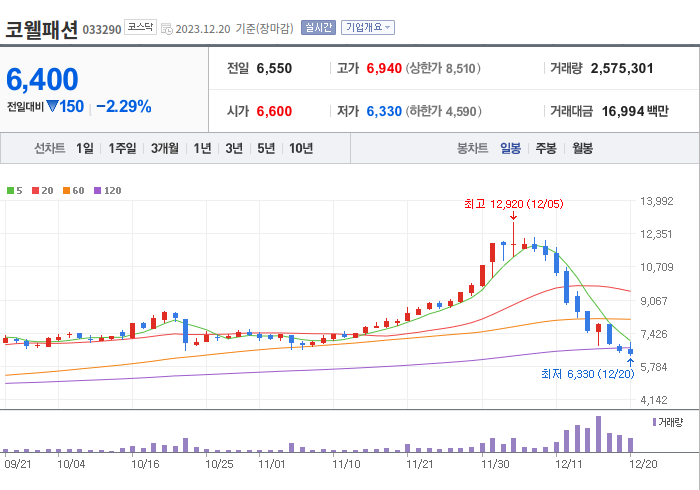The width and height of the screenshot is (700, 490).
Task: Click the 13,992 price axis label
Action: [656, 201]
